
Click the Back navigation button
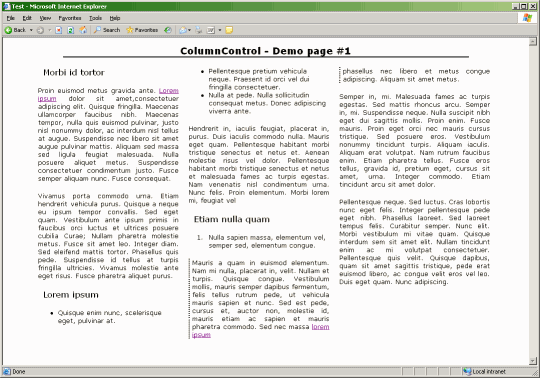coord(15,30)
